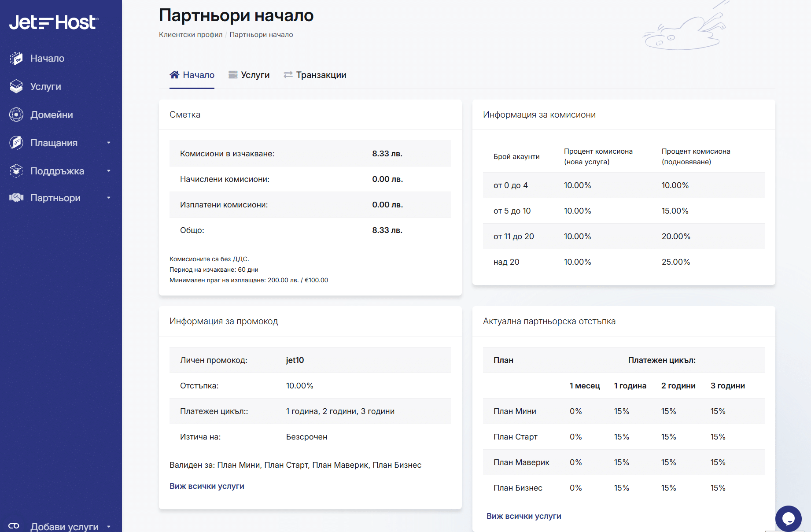Click the Партньори handshake icon
Image resolution: width=811 pixels, height=532 pixels.
tap(16, 198)
